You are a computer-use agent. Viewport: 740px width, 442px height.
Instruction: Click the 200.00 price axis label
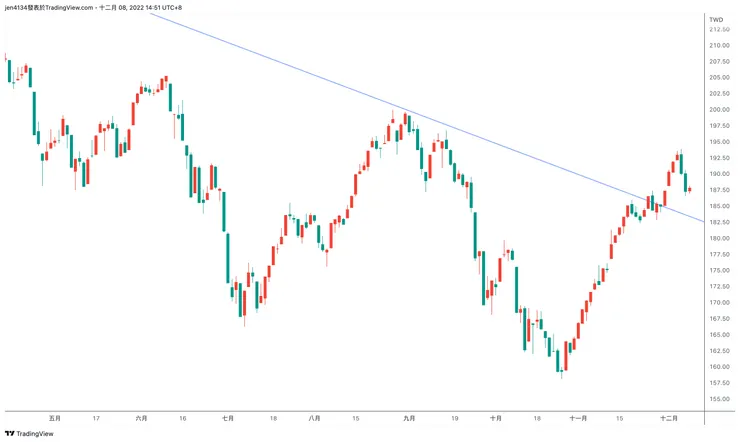(x=719, y=109)
